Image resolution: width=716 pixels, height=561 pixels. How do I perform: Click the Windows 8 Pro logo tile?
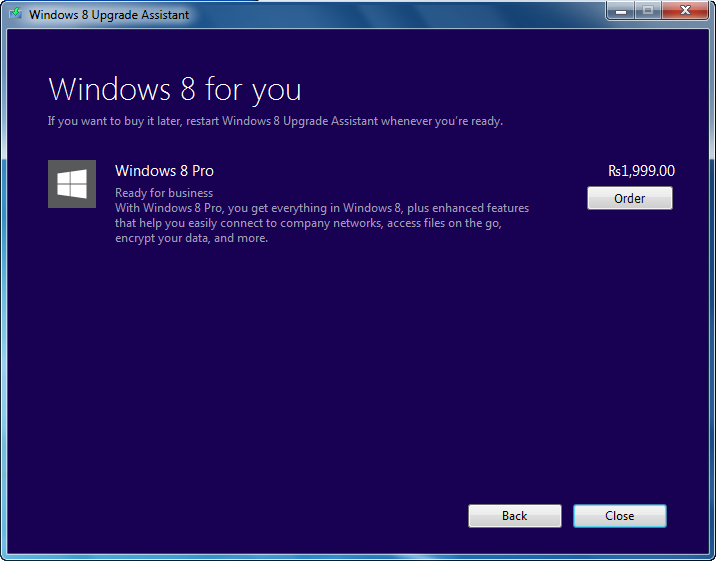click(72, 184)
